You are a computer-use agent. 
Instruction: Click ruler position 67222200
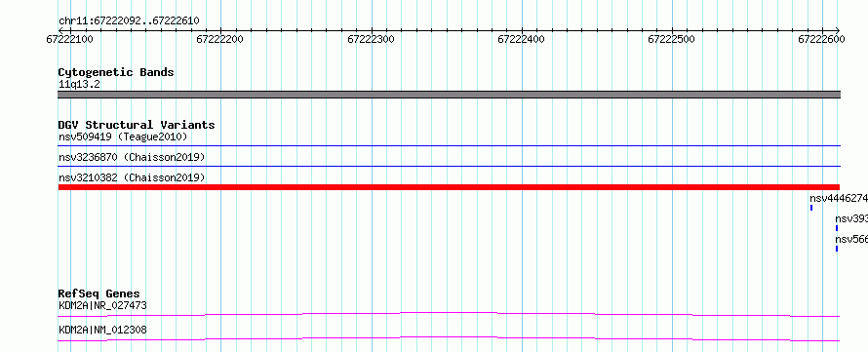pos(220,39)
